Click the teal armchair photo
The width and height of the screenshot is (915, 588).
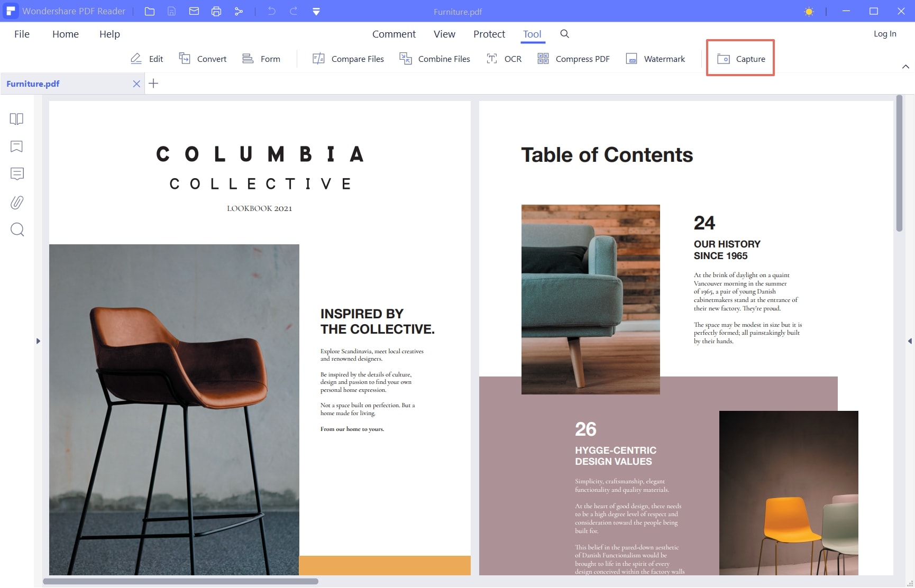591,299
